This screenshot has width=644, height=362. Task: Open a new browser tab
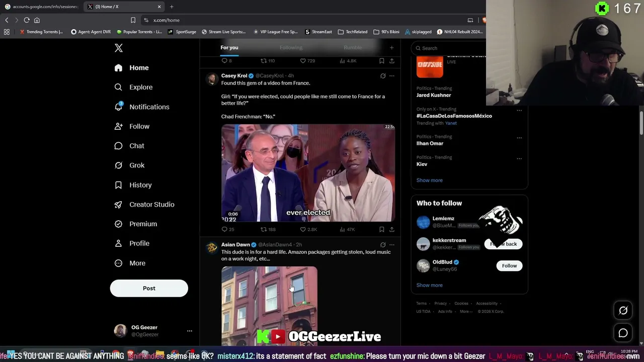[x=172, y=7]
